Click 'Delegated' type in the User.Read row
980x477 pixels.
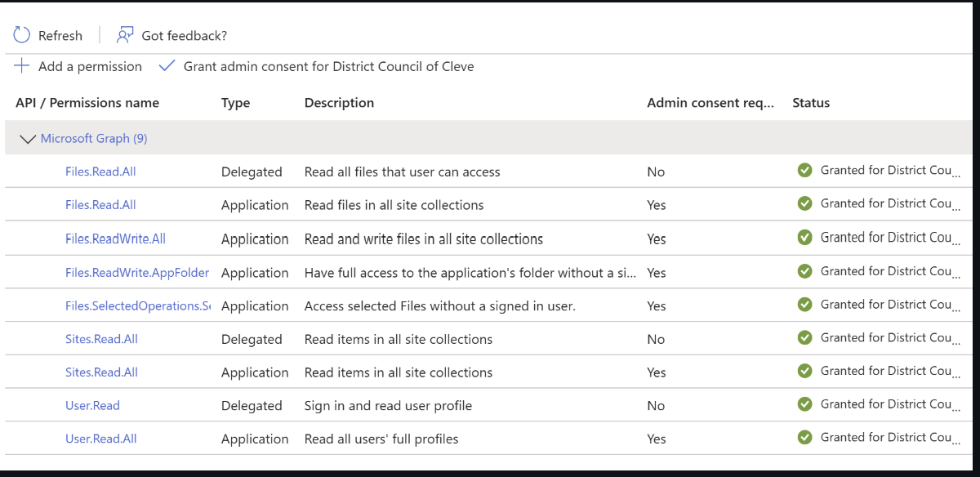[252, 406]
